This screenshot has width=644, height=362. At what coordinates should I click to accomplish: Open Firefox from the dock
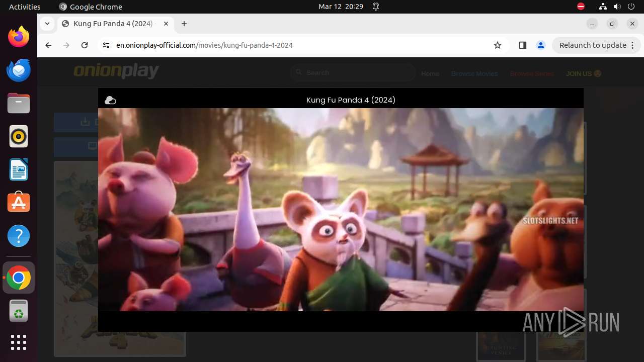click(19, 37)
